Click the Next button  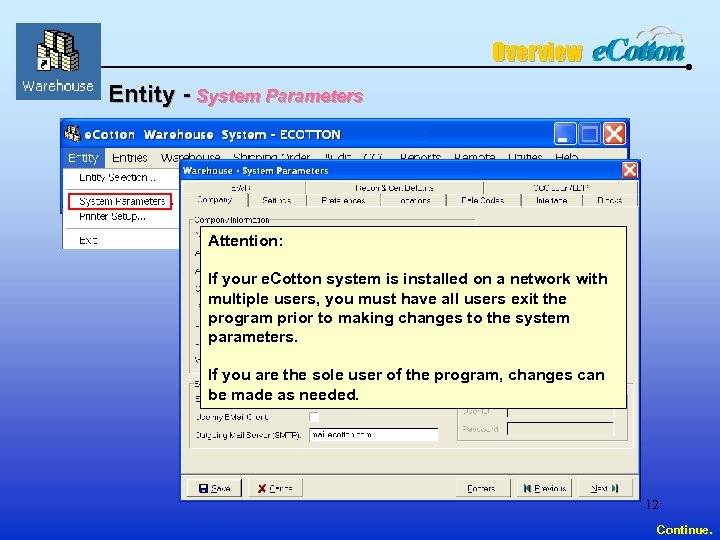tap(605, 488)
